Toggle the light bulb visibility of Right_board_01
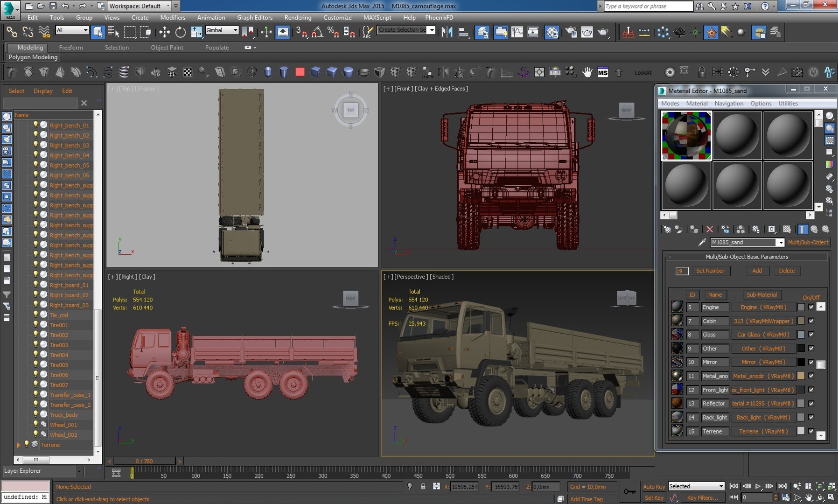The image size is (838, 504). click(35, 285)
